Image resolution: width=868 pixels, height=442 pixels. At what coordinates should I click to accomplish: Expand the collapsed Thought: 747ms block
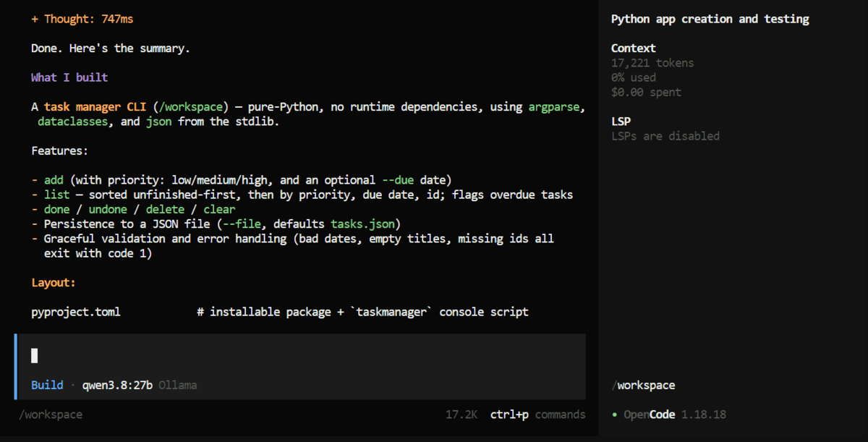pyautogui.click(x=82, y=19)
